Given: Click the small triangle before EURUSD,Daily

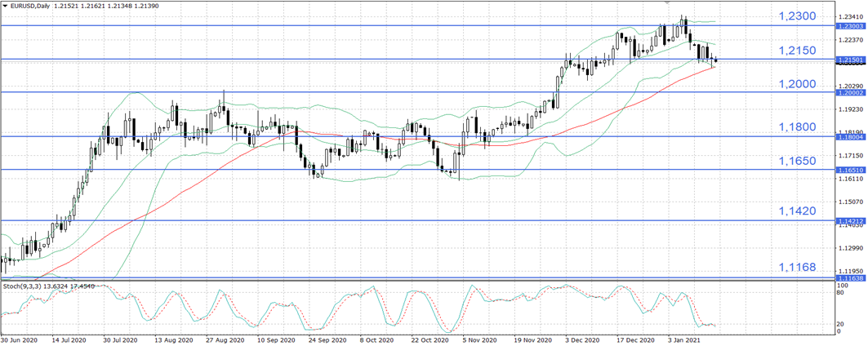Looking at the screenshot, I should [4, 4].
